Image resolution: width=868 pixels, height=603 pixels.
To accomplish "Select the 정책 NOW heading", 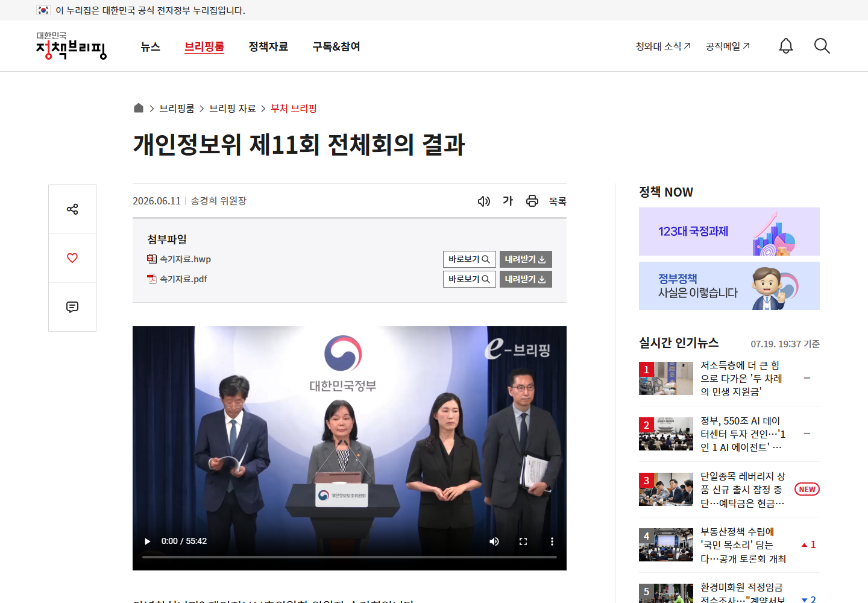I will click(666, 192).
